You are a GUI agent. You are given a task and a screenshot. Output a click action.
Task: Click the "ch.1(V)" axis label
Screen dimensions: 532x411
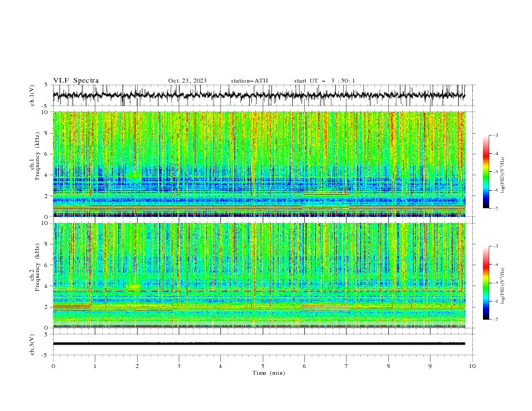[32, 95]
